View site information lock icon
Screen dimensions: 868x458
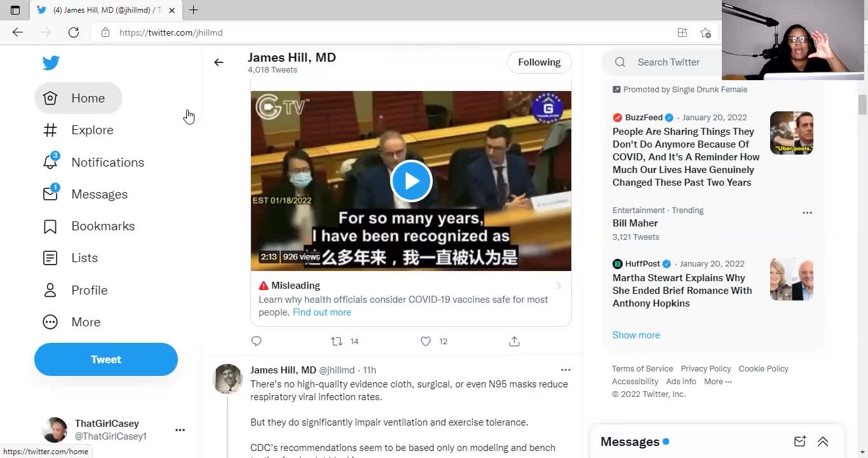[105, 32]
